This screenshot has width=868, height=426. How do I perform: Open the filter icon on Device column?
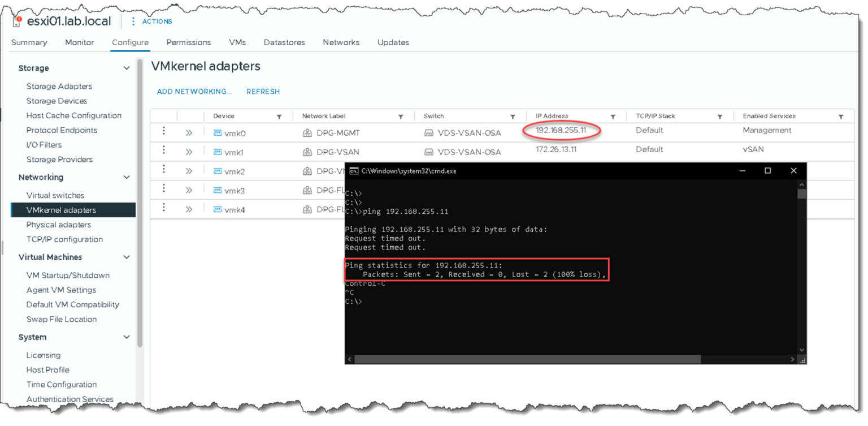(279, 116)
